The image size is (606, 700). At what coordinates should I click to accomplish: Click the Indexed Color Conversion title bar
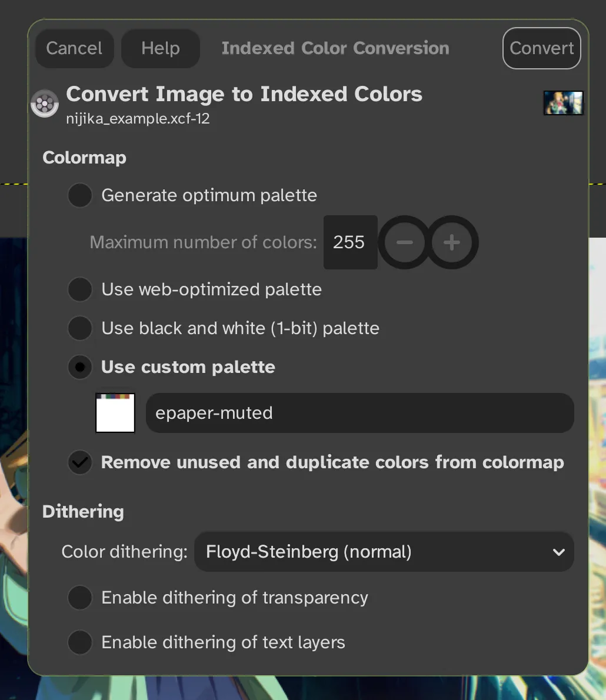(x=335, y=48)
